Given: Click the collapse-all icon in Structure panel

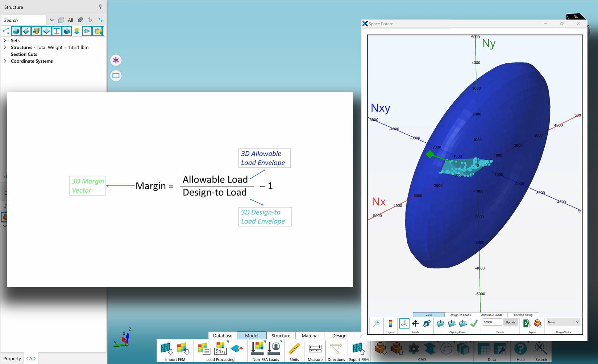Looking at the screenshot, I should 80,20.
